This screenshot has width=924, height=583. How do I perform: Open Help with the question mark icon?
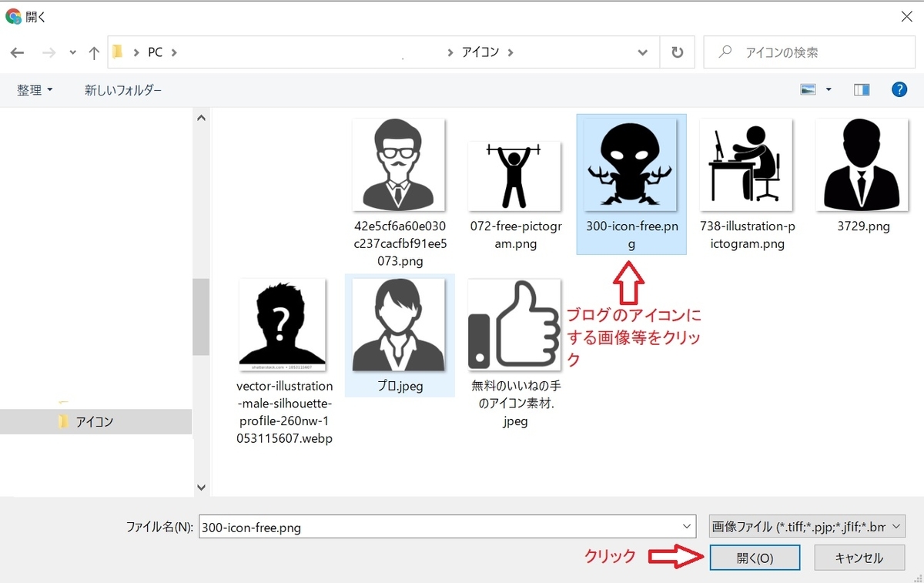[899, 89]
